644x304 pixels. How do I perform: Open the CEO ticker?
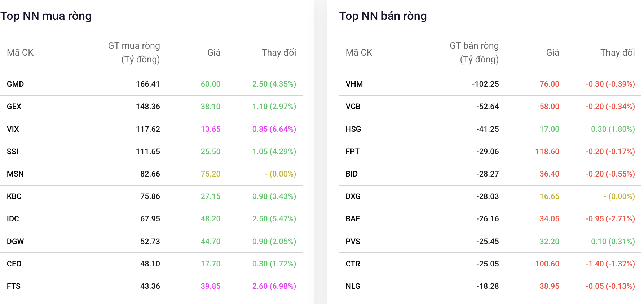click(14, 264)
